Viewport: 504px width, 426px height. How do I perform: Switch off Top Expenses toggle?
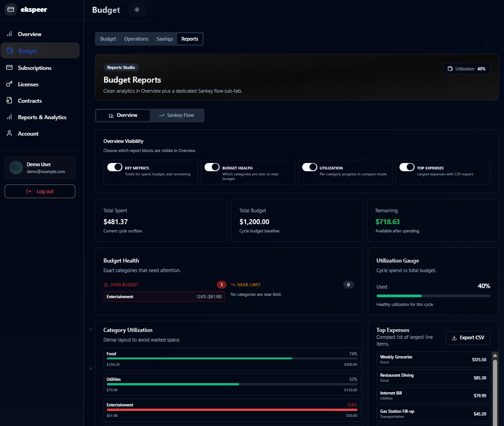(x=407, y=167)
